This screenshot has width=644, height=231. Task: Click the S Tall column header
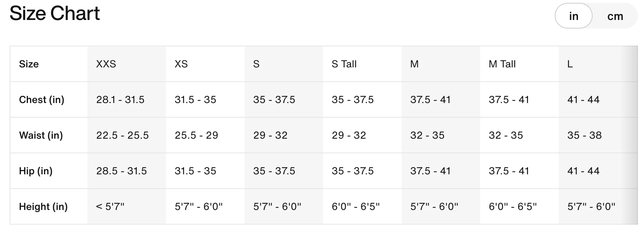344,64
